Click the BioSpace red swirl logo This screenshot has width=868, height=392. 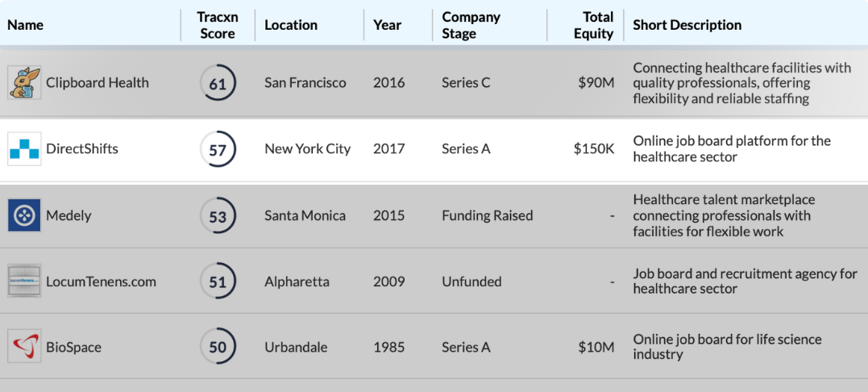pyautogui.click(x=24, y=347)
